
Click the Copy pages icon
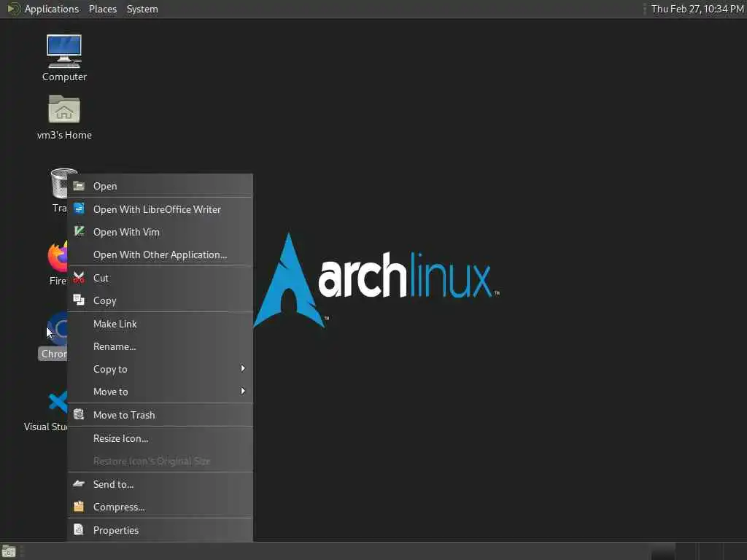click(x=79, y=300)
